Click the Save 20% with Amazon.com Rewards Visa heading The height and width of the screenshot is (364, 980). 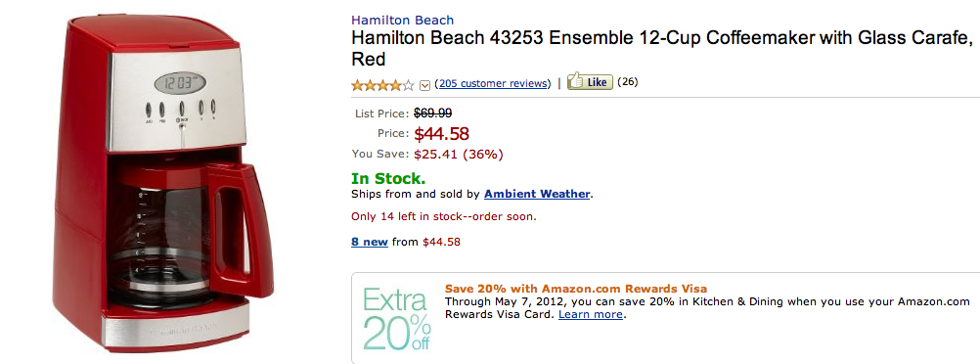click(576, 289)
